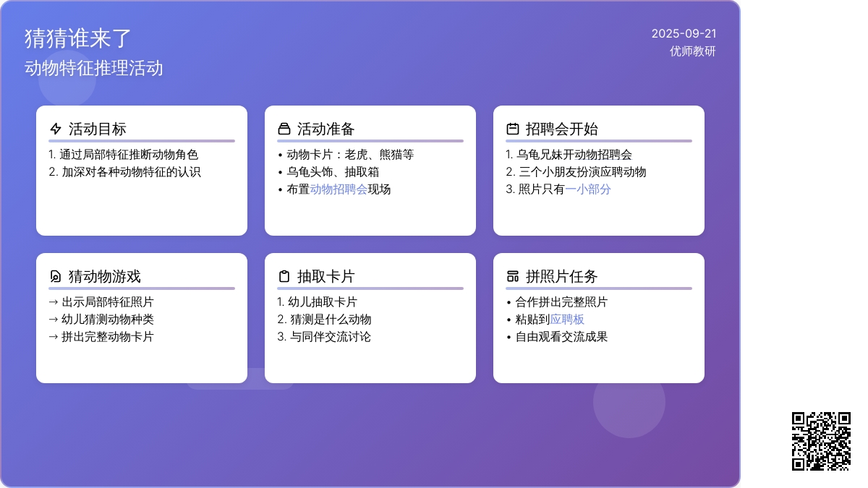Select the 猜猜谁来了 main title
Viewport: 868px width, 488px height.
click(78, 39)
